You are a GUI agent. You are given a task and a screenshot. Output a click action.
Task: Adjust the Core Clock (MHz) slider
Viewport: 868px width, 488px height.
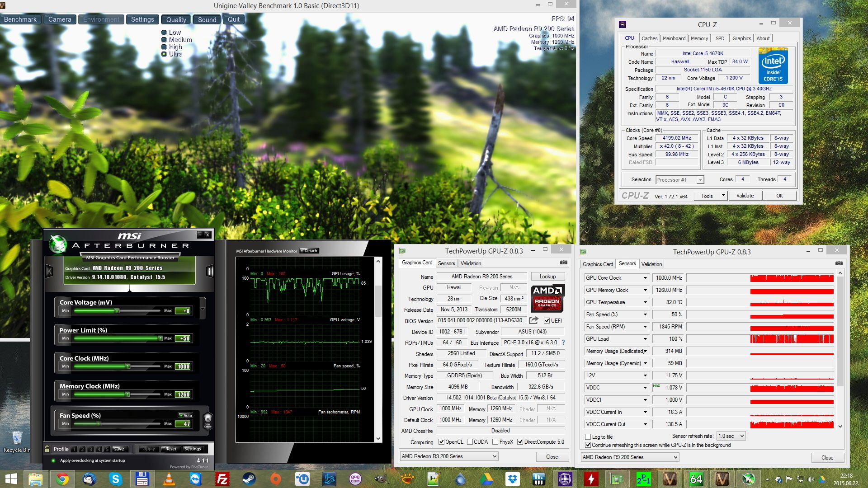(117, 366)
